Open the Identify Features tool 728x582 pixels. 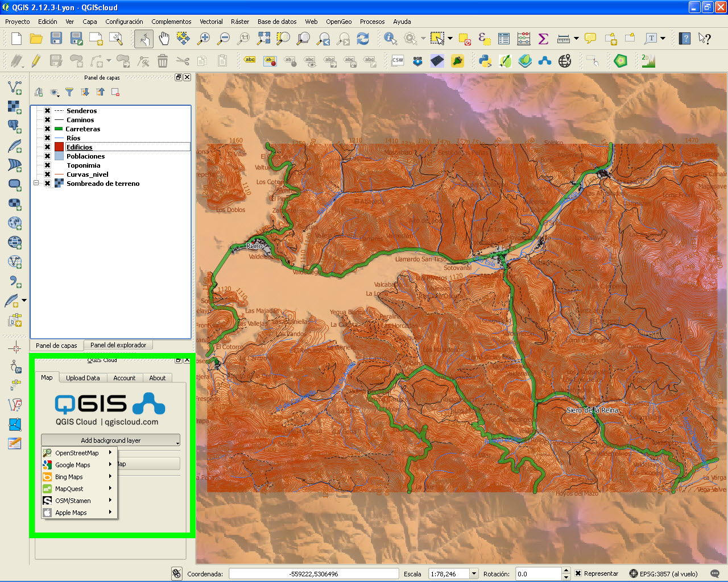pos(389,39)
